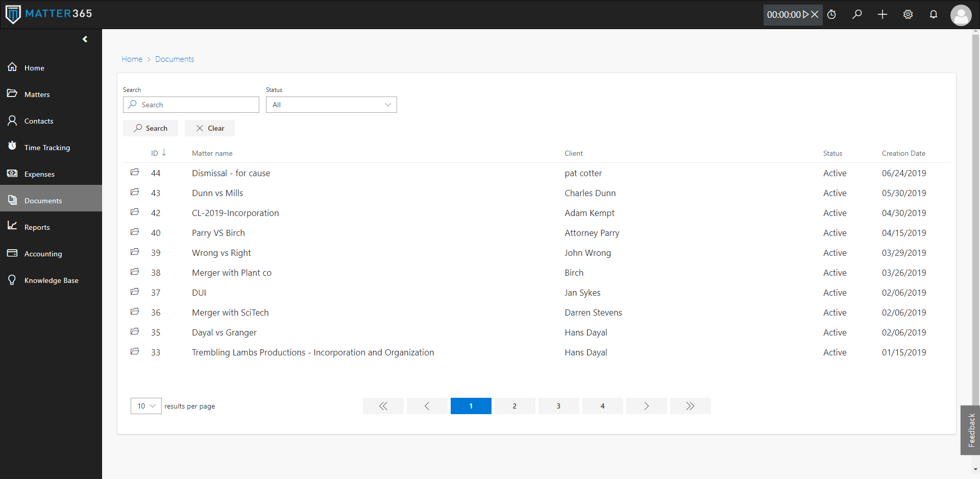This screenshot has height=479, width=980.
Task: Open Time Tracking in sidebar
Action: (47, 148)
